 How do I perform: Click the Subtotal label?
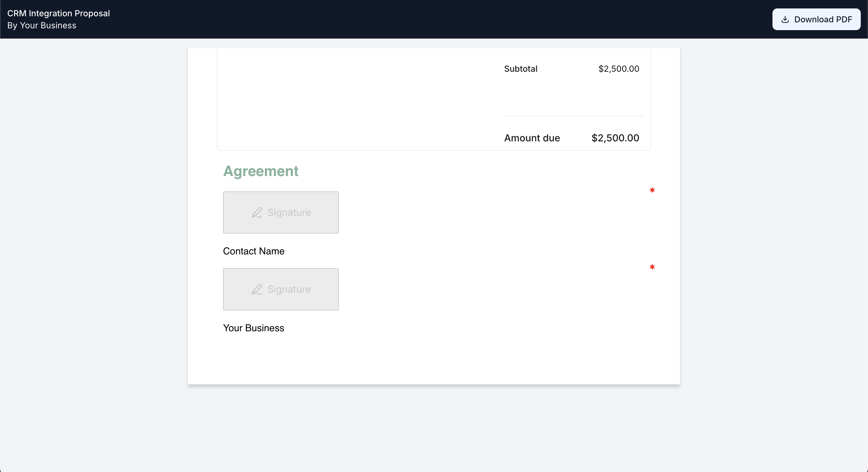click(x=520, y=69)
